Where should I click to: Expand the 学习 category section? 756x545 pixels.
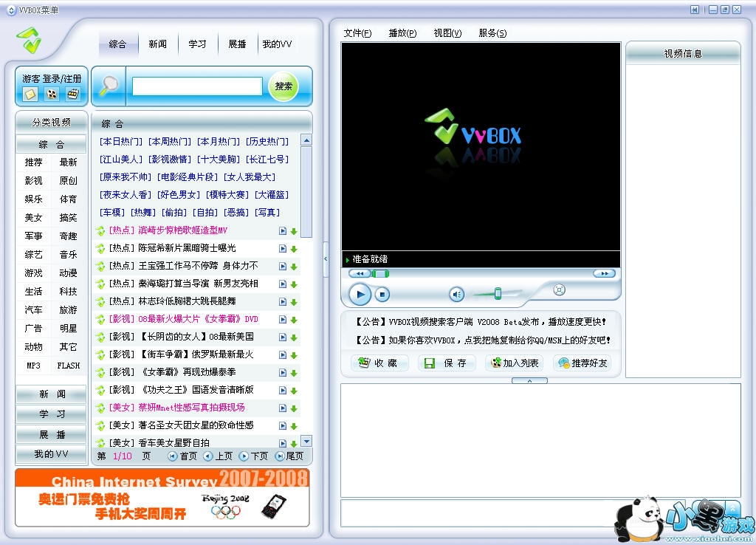51,414
